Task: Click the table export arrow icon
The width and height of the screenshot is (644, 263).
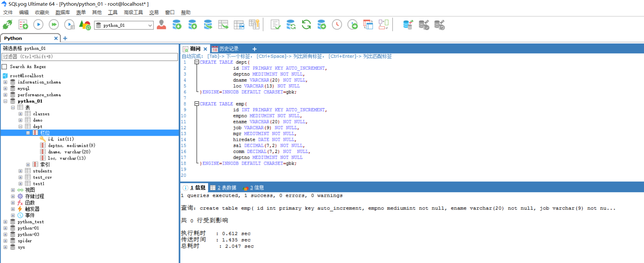Action: click(x=223, y=25)
